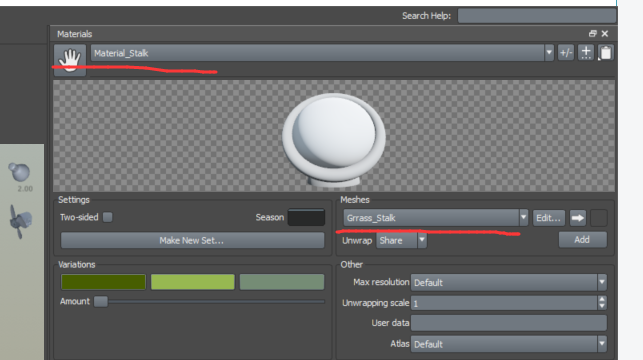Click the wind fan icon in viewport
643x360 pixels.
click(20, 221)
